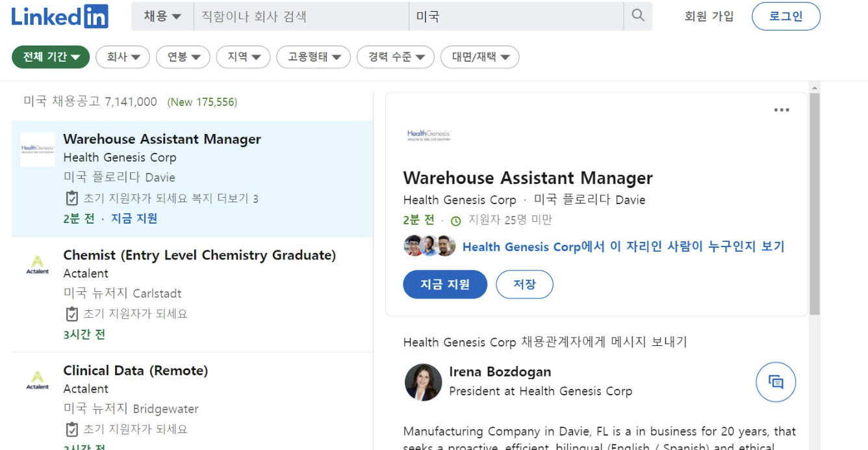Image resolution: width=868 pixels, height=450 pixels.
Task: Click Health Genesis Corp name in first listing
Action: (120, 158)
